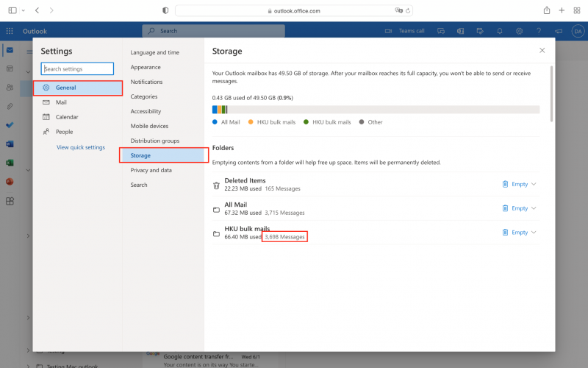Open the translate-style icon in Outlook header
Image resolution: width=588 pixels, height=368 pixels.
pyautogui.click(x=461, y=31)
